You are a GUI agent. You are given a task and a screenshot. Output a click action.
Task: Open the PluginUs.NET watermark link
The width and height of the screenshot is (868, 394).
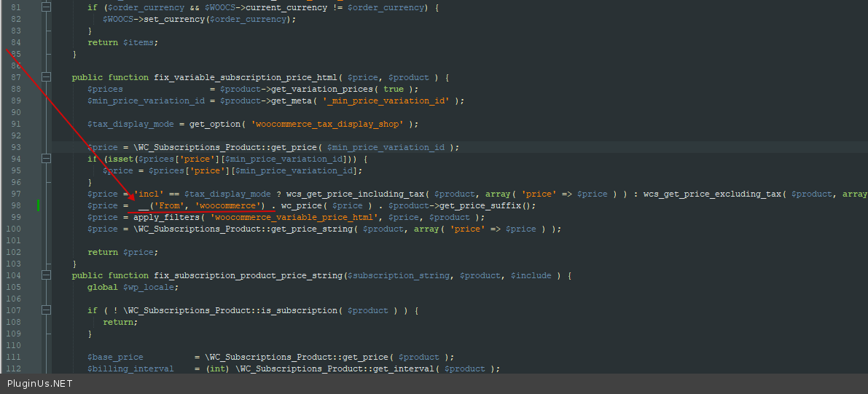40,384
